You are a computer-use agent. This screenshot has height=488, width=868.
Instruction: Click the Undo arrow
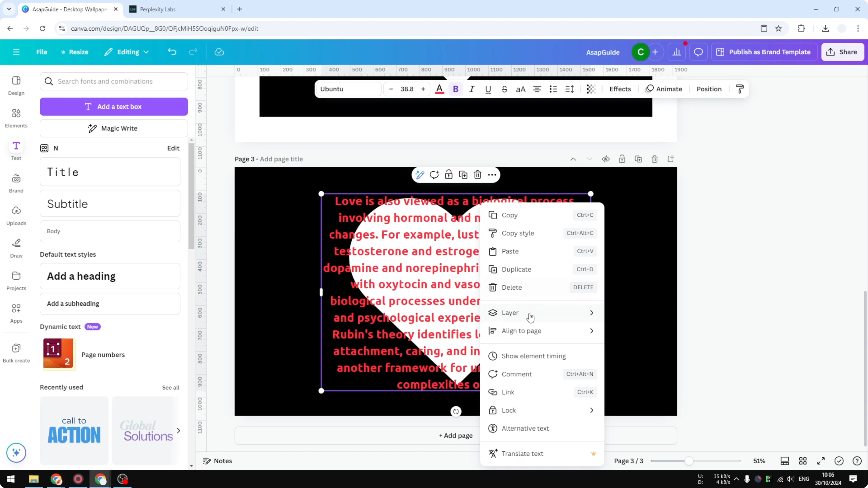[x=172, y=52]
